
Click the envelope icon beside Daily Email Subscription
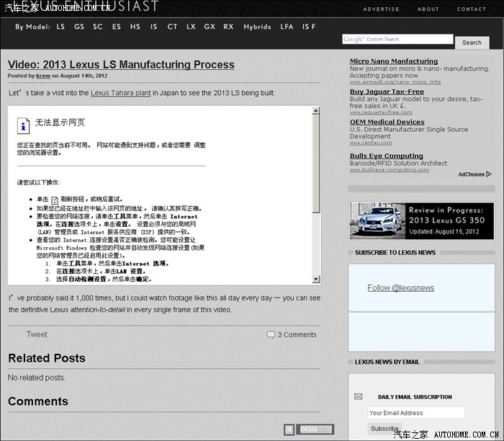tap(358, 396)
